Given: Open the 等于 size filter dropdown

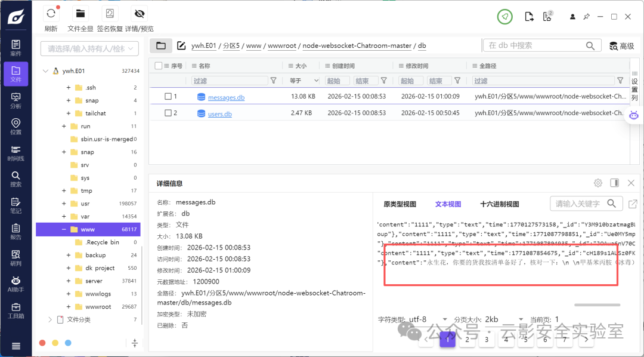Looking at the screenshot, I should (303, 81).
